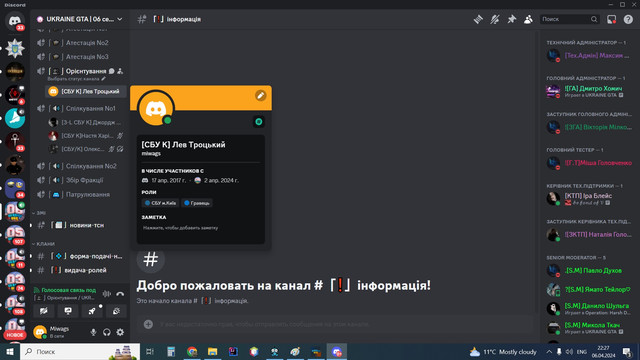Image resolution: width=640 pixels, height=360 pixels.
Task: Open File Explorer from taskbar
Action: coord(212,351)
